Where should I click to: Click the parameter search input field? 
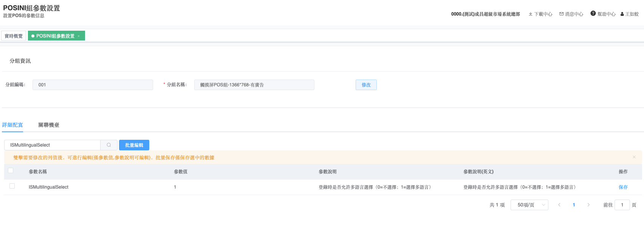click(x=52, y=145)
